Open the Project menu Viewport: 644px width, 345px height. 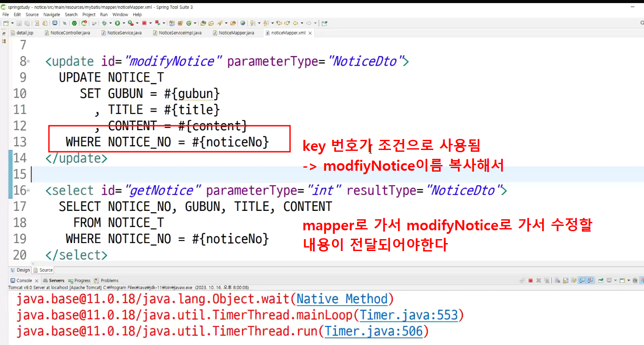[x=89, y=15]
